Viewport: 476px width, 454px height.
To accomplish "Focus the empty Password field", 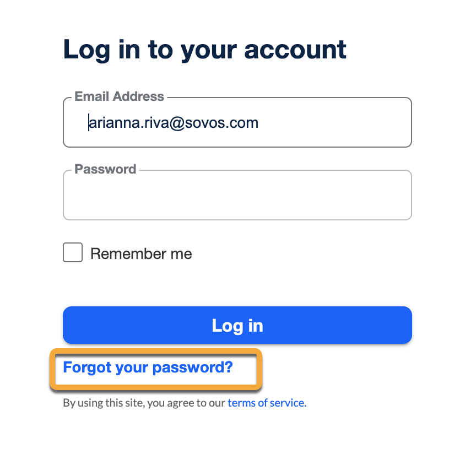I will coord(237,196).
